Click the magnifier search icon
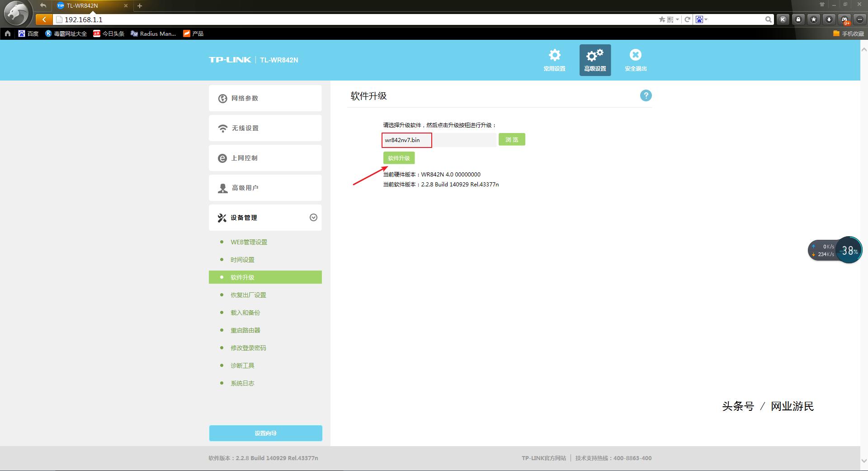The image size is (868, 471). 769,19
